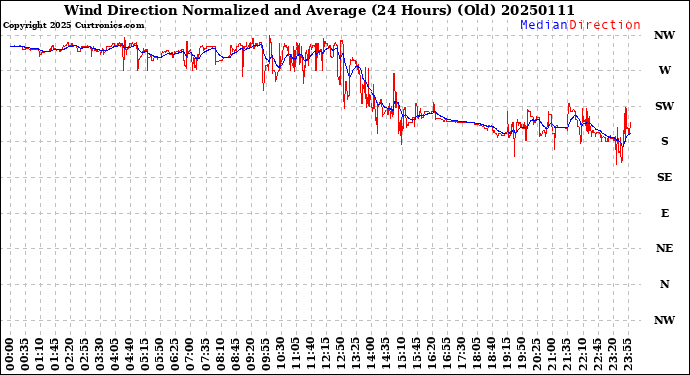The width and height of the screenshot is (690, 375).
Task: Click the red 'Direction' legend label
Action: point(605,25)
